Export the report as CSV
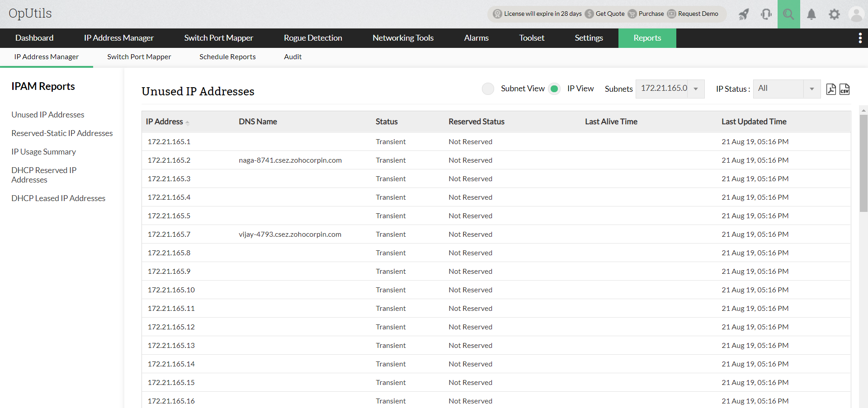 click(844, 89)
